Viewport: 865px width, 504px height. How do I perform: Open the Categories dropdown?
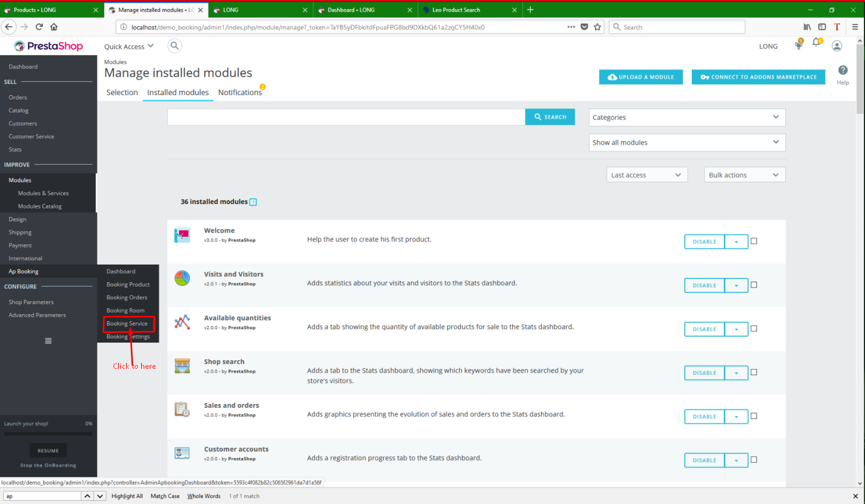tap(687, 118)
